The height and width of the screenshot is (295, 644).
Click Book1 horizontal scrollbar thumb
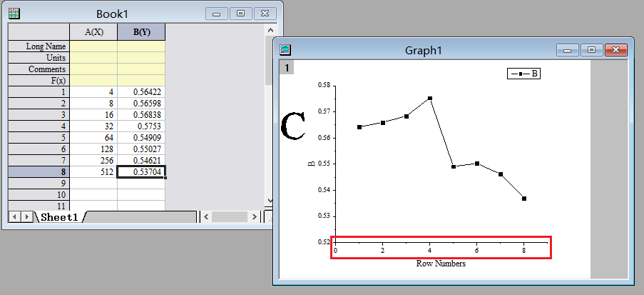pyautogui.click(x=230, y=216)
